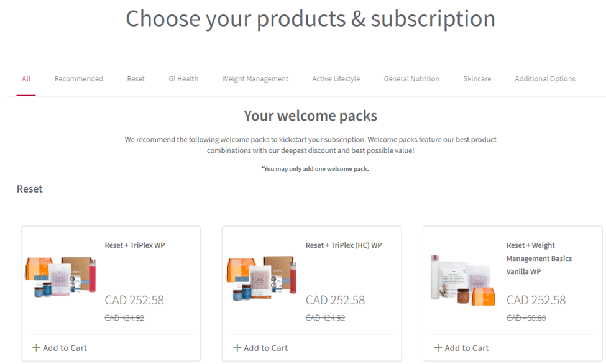Screen dimensions: 606x364
Task: Open the General Nutrition tab
Action: (411, 79)
